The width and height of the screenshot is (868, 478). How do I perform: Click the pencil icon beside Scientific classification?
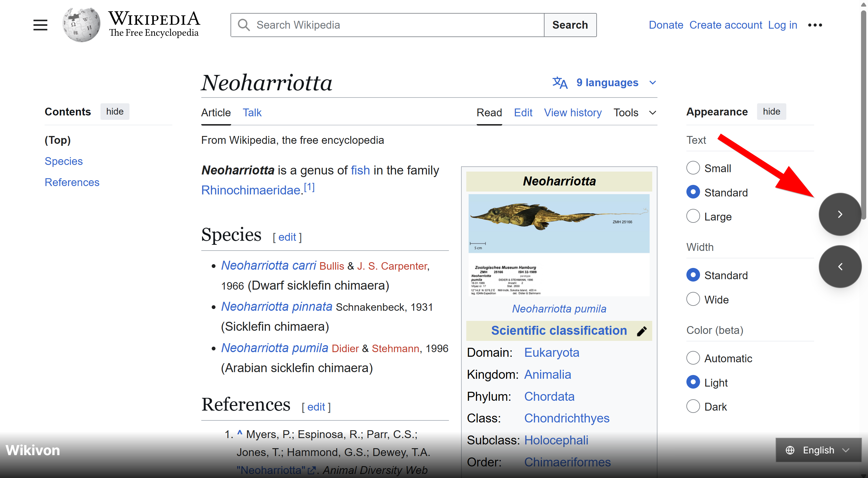point(642,331)
